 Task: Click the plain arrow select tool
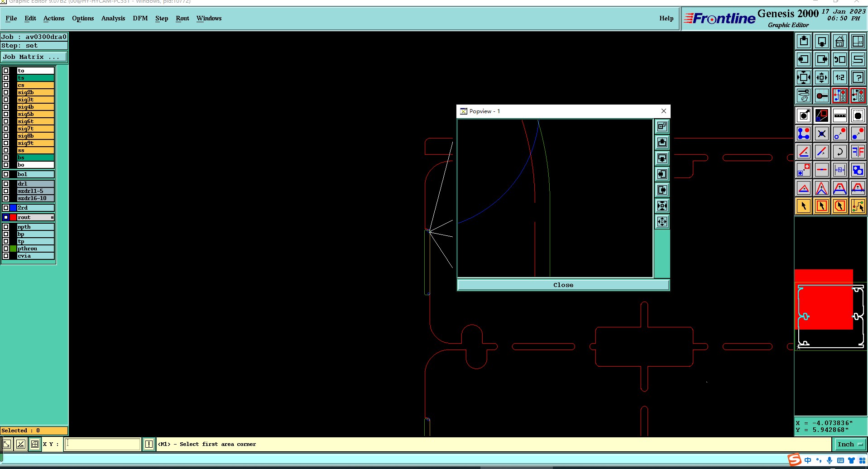coord(804,206)
